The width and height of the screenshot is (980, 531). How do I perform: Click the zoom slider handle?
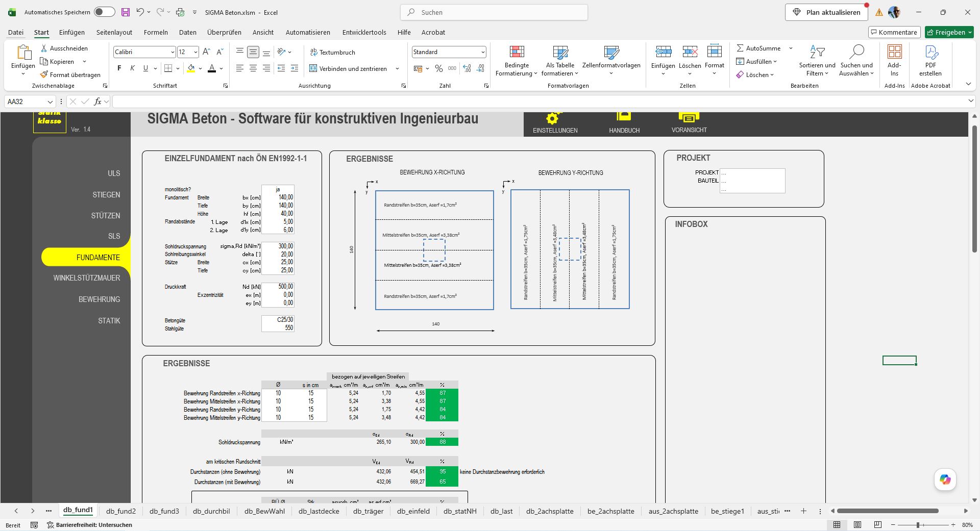pos(918,525)
